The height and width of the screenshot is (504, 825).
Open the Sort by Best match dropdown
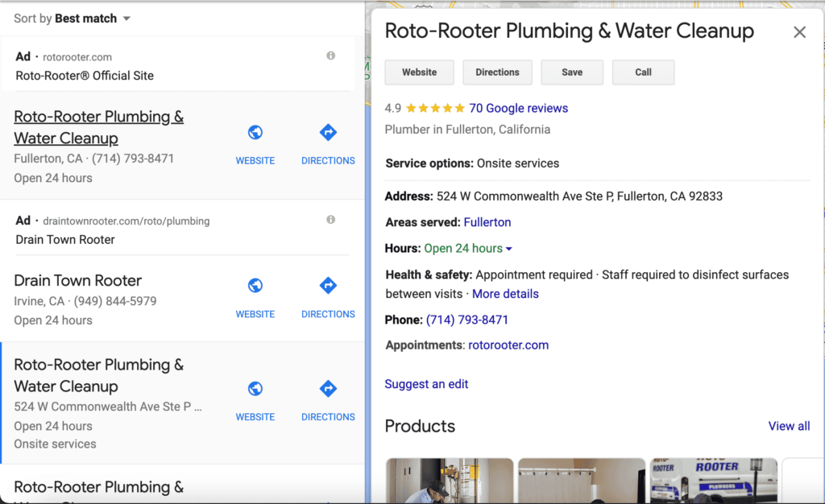click(72, 19)
